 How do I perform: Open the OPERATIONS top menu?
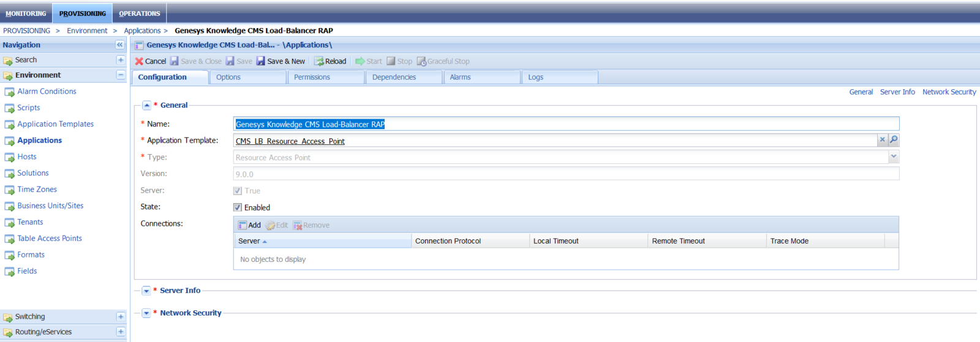coord(140,13)
